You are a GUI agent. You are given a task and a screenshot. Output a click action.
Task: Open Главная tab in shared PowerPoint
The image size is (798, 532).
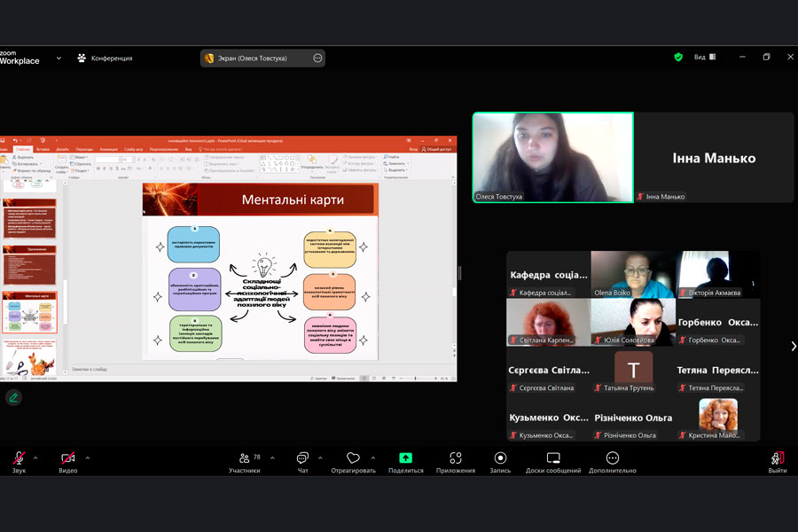[23, 149]
